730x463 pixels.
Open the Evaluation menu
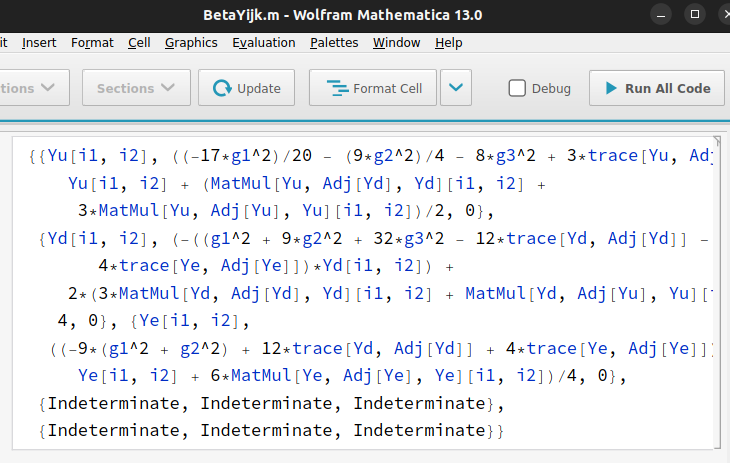(x=263, y=43)
